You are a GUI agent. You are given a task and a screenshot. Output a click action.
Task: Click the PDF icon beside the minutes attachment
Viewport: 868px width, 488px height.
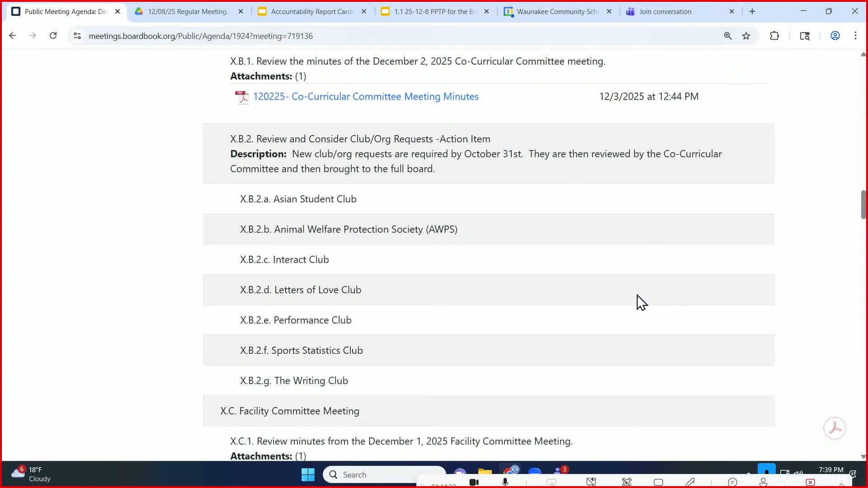(242, 97)
